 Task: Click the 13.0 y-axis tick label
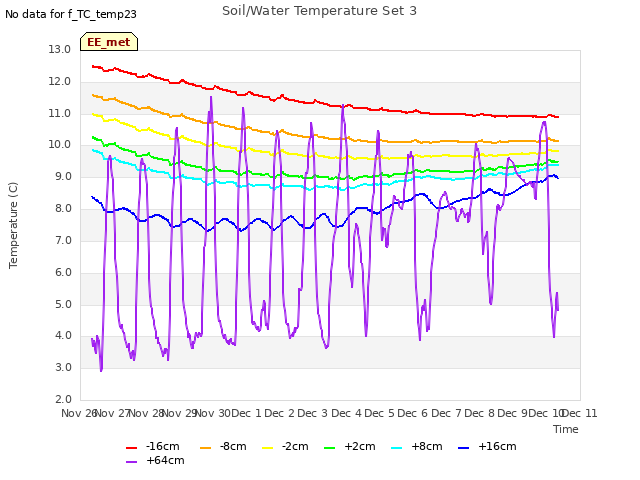click(60, 49)
